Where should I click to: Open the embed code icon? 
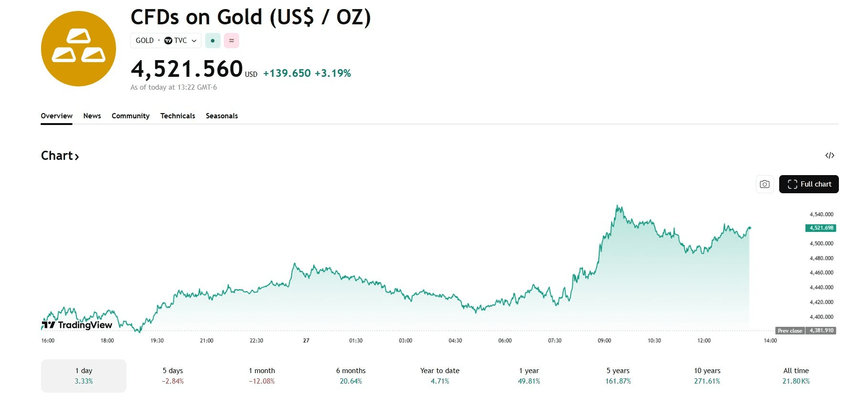coord(830,156)
